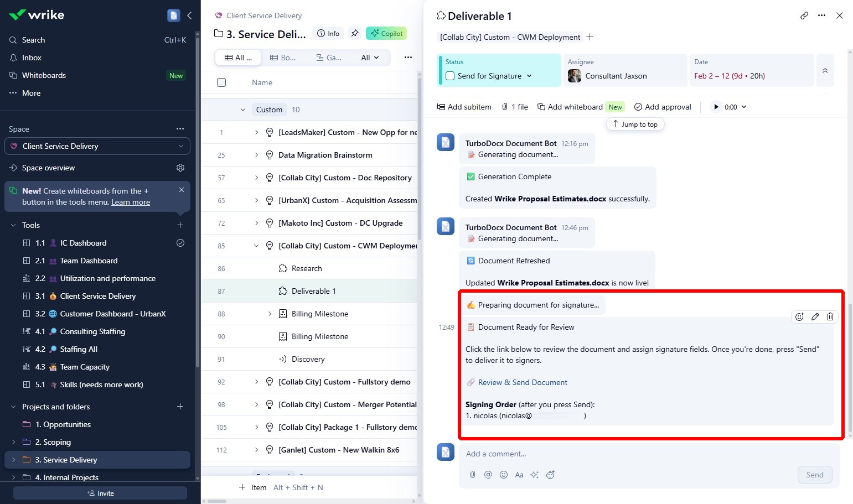This screenshot has width=853, height=504.
Task: Edit the Document Ready for Review comment
Action: tap(815, 316)
